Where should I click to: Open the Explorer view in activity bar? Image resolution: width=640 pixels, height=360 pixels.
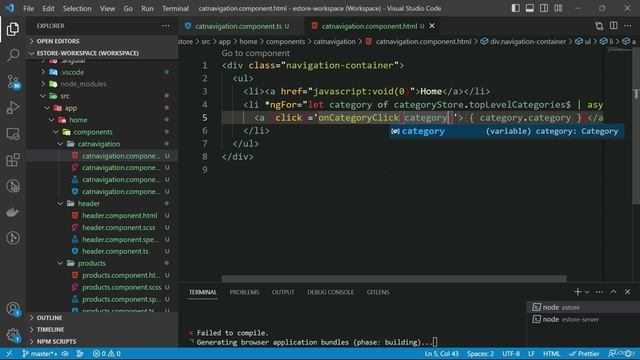point(13,29)
